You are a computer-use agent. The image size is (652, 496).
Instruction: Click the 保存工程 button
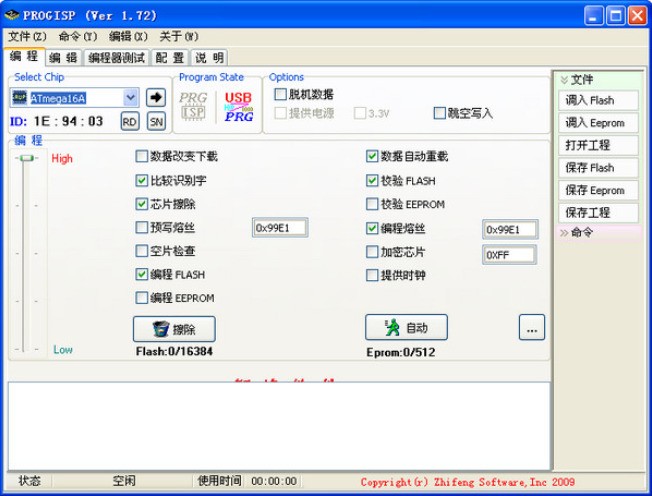point(598,212)
